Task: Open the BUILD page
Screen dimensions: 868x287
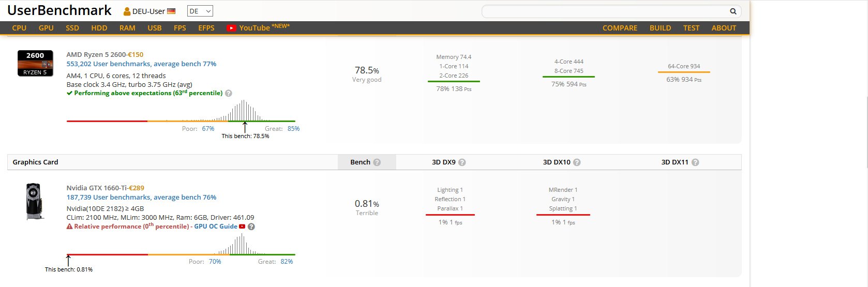Action: click(x=661, y=28)
